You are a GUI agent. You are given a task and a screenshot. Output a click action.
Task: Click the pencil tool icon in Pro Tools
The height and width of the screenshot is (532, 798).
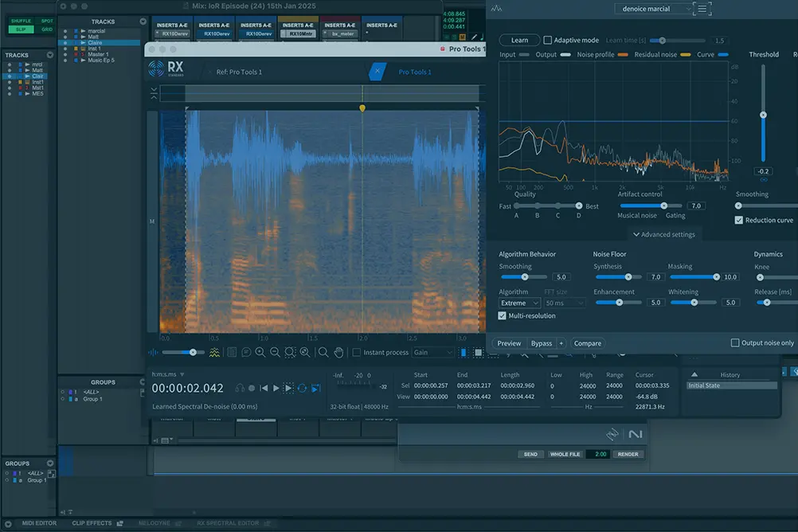pyautogui.click(x=474, y=37)
